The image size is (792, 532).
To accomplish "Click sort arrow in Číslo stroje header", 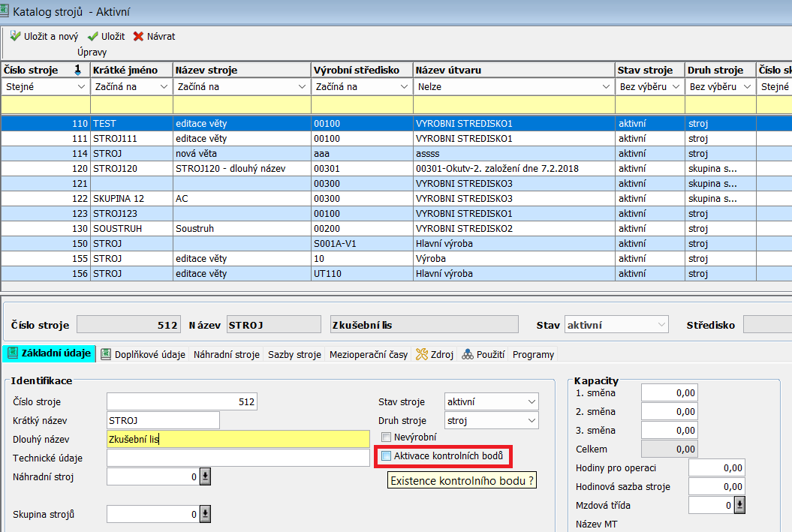I will tap(77, 70).
